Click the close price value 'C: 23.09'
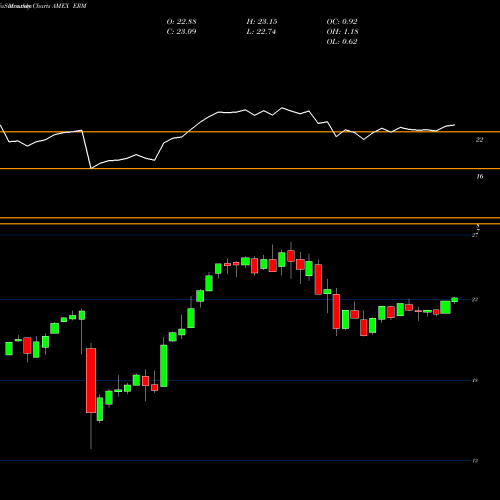The image size is (500, 500). [181, 32]
